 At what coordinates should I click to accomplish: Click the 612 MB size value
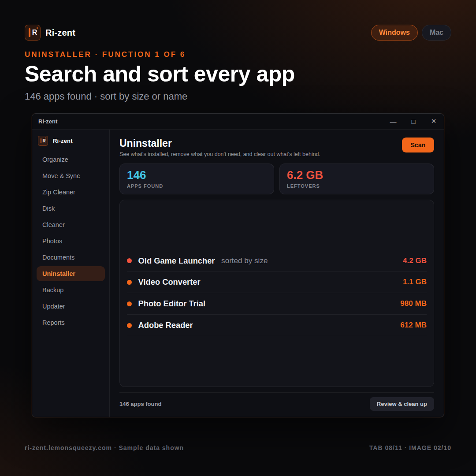click(x=413, y=325)
